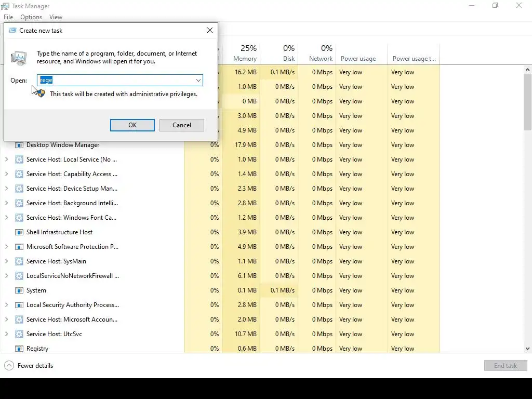Expand Service Host: Microsoft Account row
This screenshot has width=532, height=399.
point(6,320)
